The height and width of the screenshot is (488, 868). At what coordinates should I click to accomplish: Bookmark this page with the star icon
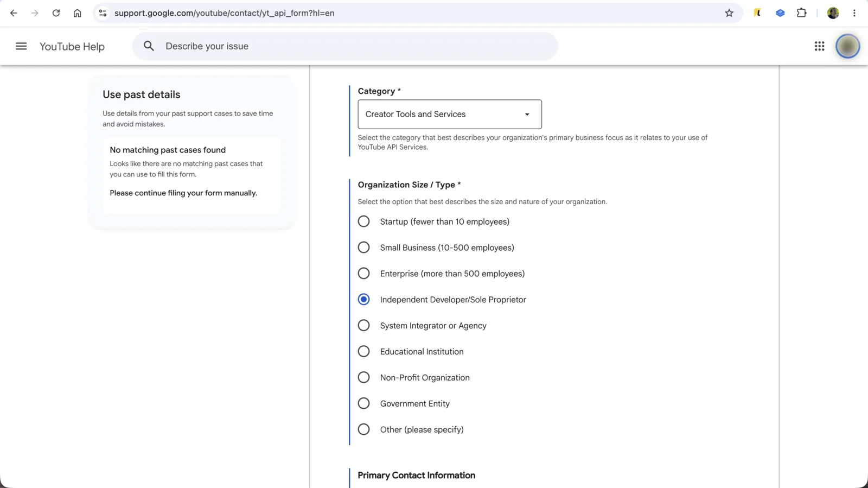click(x=729, y=13)
